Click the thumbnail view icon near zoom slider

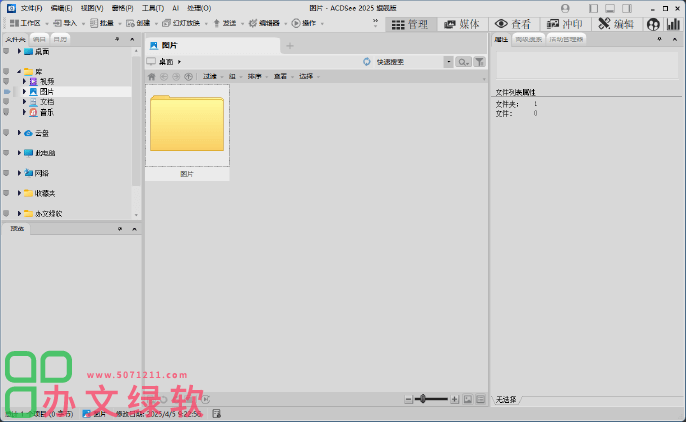[x=468, y=399]
